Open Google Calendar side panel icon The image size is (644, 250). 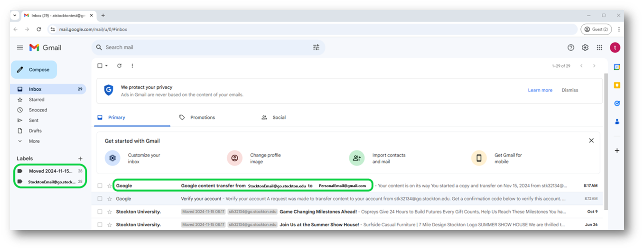[617, 67]
